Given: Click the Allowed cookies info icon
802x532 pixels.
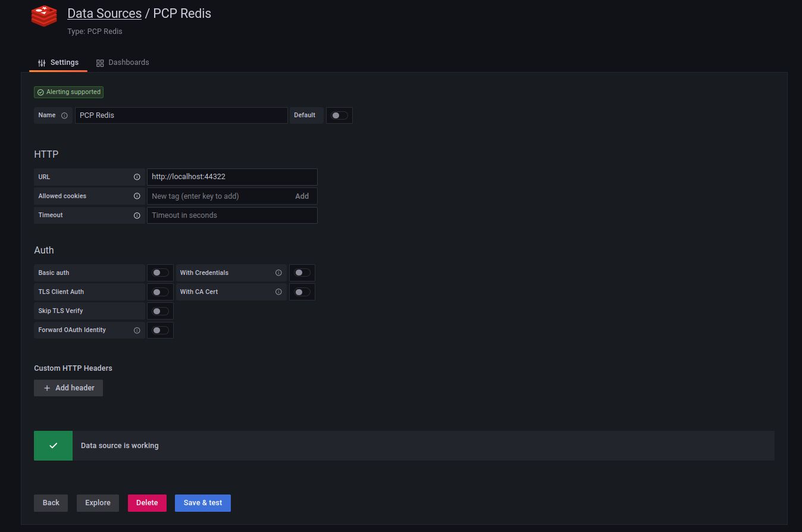Looking at the screenshot, I should (137, 196).
